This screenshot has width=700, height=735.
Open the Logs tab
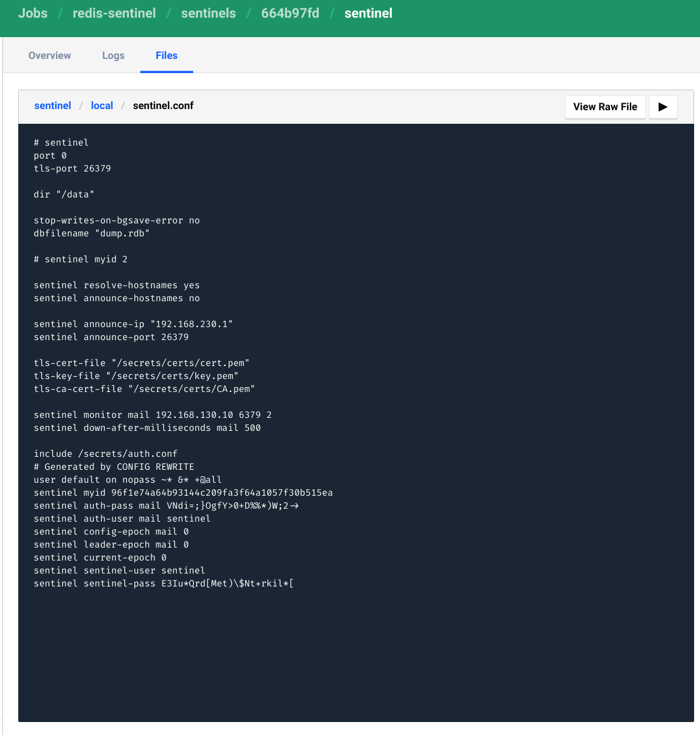coord(113,55)
